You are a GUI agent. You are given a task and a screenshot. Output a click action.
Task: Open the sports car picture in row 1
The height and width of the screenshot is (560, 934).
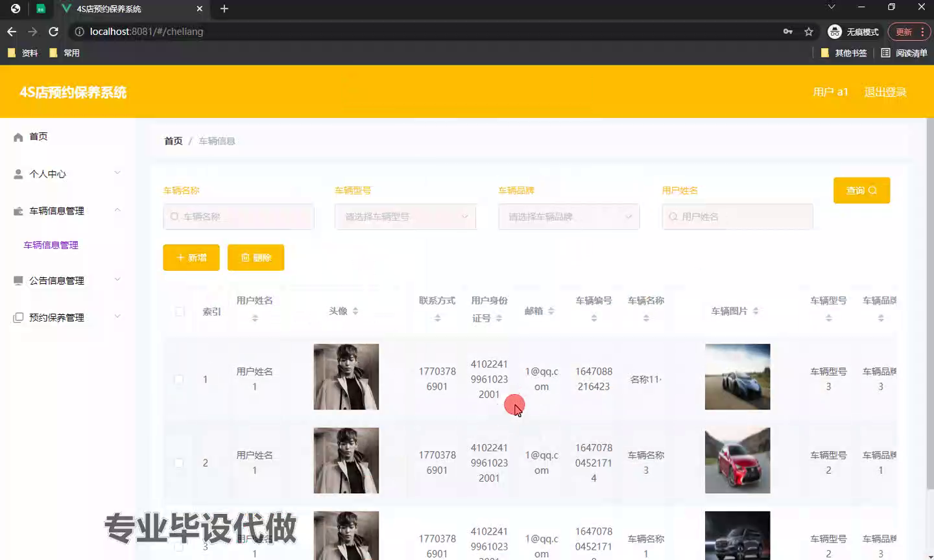[737, 377]
